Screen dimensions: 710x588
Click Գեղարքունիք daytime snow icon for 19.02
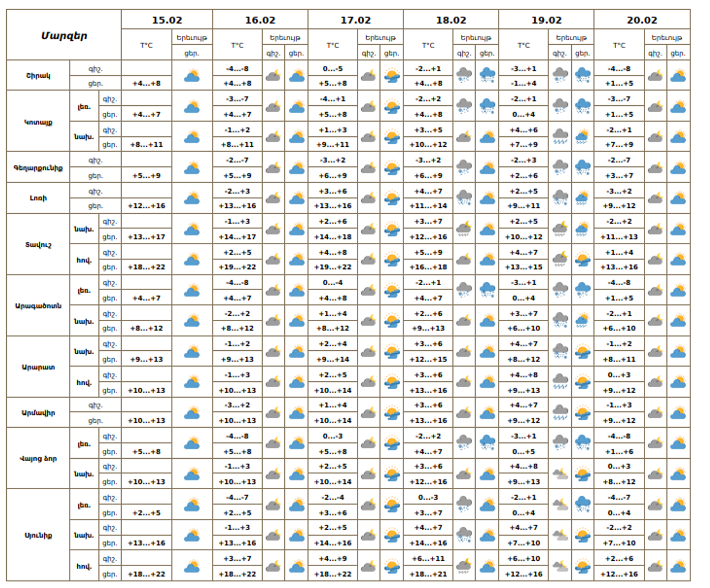582,167
